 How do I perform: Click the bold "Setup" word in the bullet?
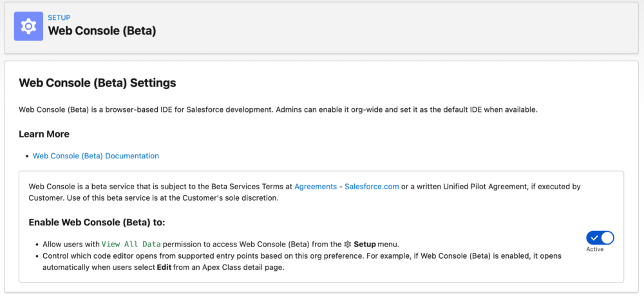point(365,244)
